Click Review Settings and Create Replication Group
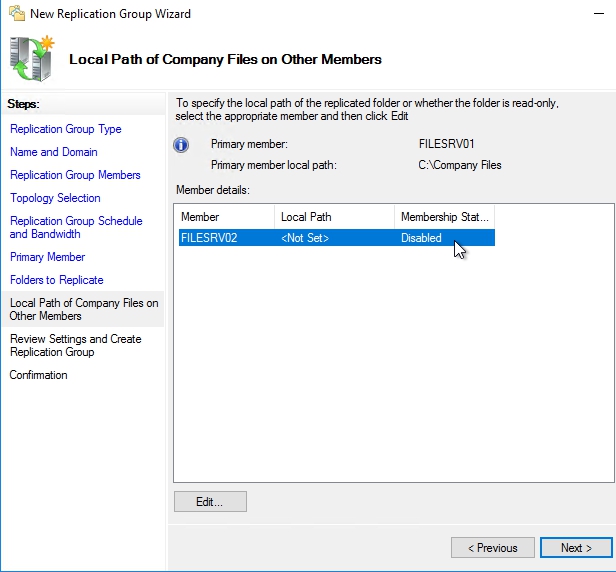The height and width of the screenshot is (572, 616). (x=76, y=345)
